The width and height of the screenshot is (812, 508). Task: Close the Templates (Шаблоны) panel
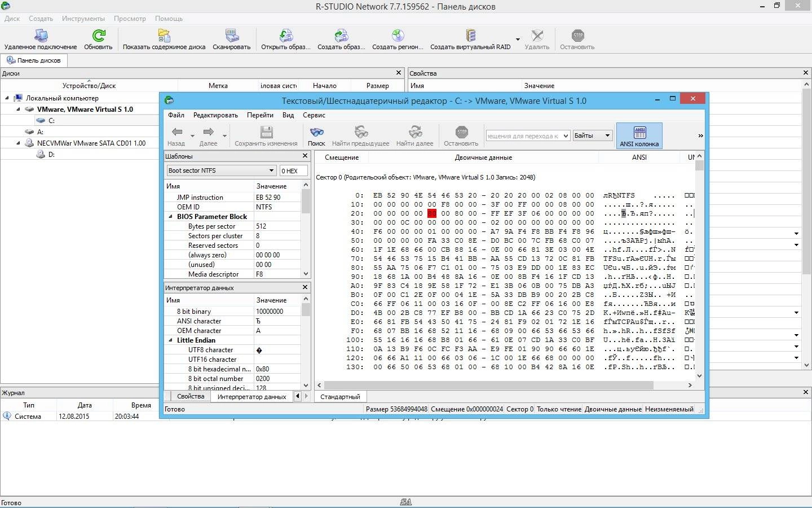point(305,156)
